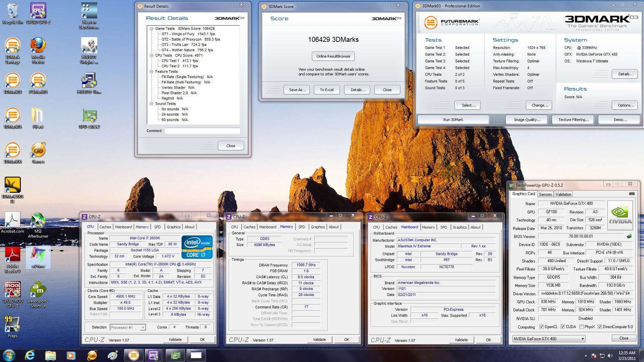This screenshot has width=644, height=362.
Task: Select GT1 - Wings of Fury result row
Action: click(x=188, y=34)
